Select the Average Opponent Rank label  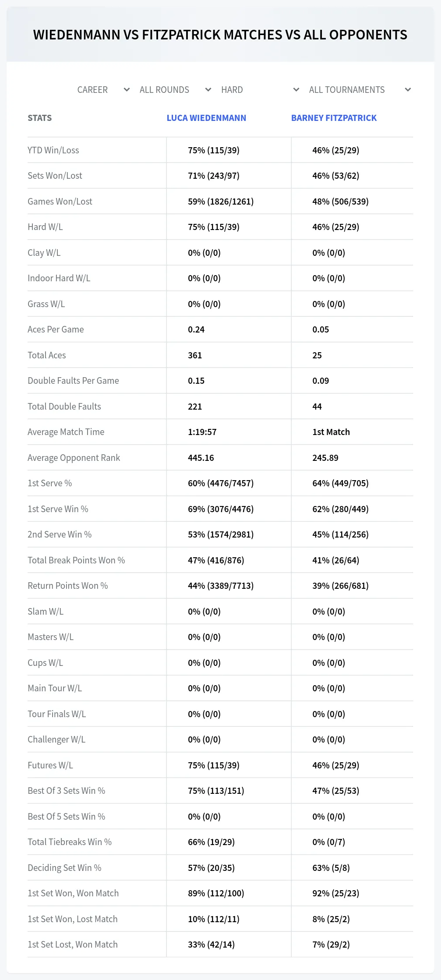[x=74, y=458]
